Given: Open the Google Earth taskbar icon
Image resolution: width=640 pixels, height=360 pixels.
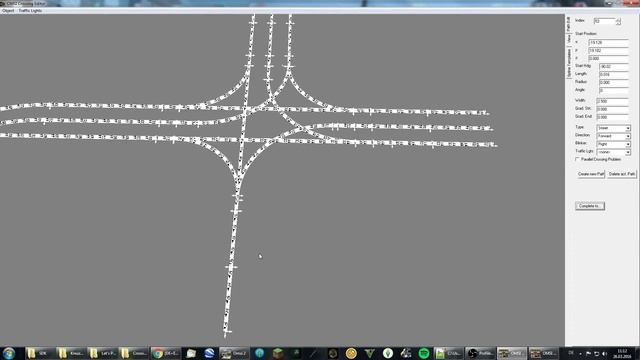Looking at the screenshot, I should click(x=209, y=353).
